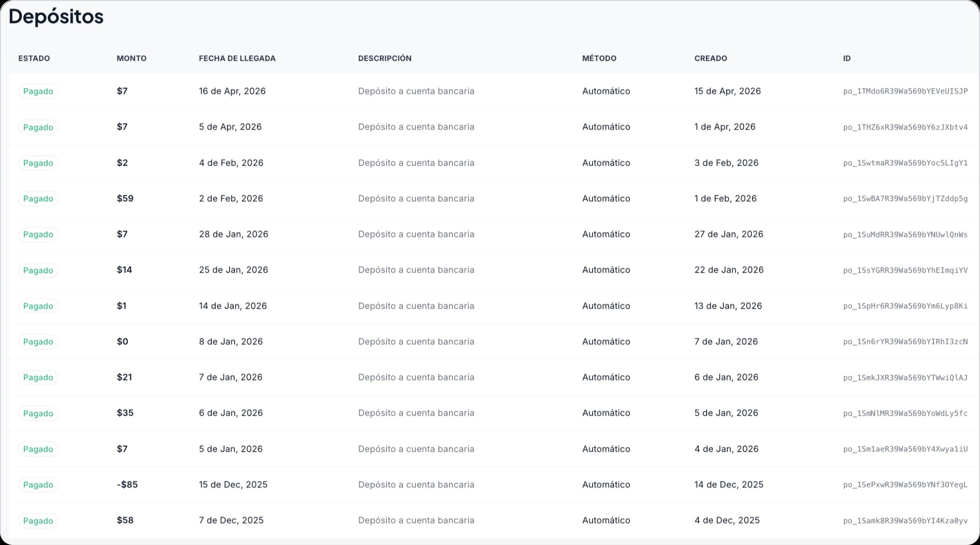Viewport: 980px width, 545px height.
Task: Click the ID column header
Action: point(847,58)
